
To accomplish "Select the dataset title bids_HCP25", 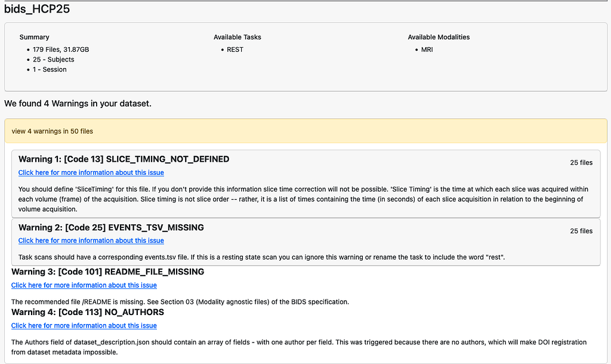I will [x=38, y=8].
